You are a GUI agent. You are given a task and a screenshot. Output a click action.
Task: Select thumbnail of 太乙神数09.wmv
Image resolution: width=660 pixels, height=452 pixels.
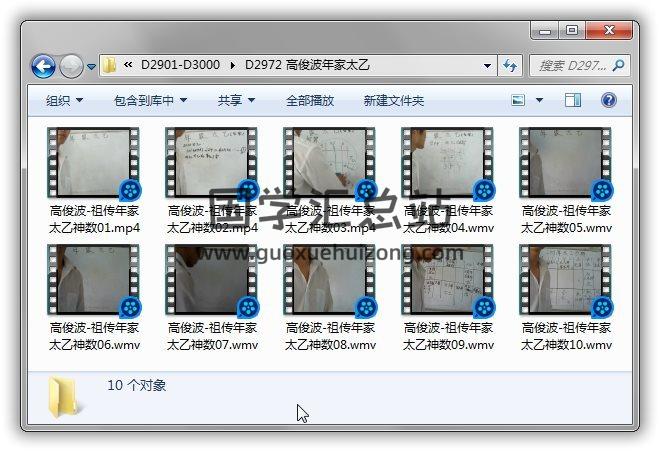[447, 279]
